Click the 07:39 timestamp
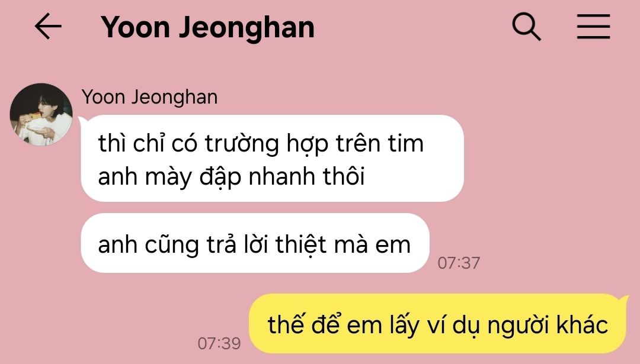Image resolution: width=640 pixels, height=364 pixels. [219, 343]
